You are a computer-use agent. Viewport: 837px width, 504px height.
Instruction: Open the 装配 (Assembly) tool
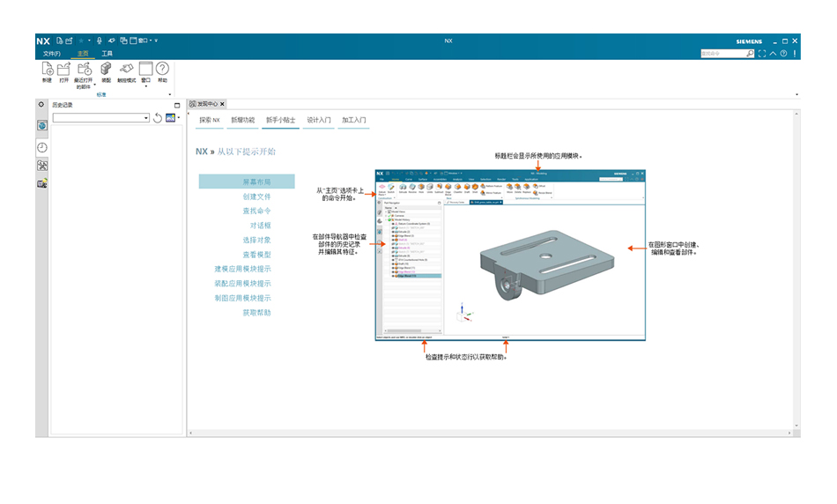point(106,69)
